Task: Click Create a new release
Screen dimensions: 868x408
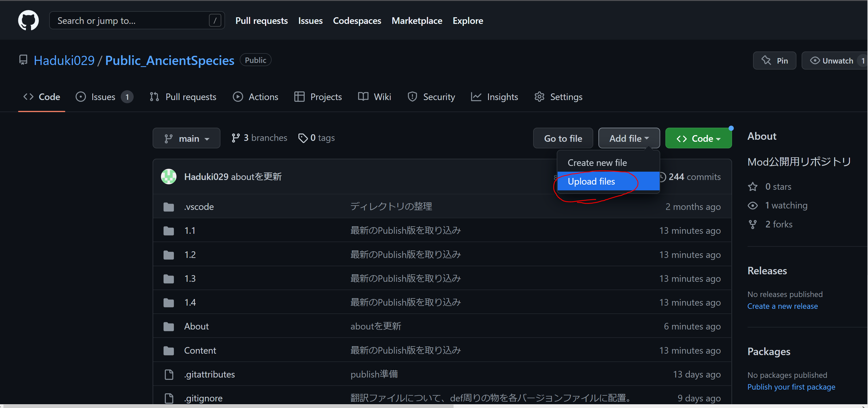Action: click(782, 306)
